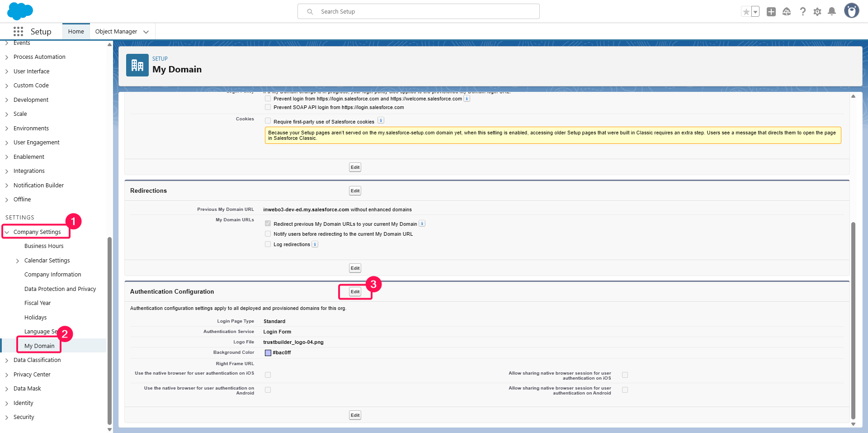Click Edit beside Authentication Configuration

355,292
